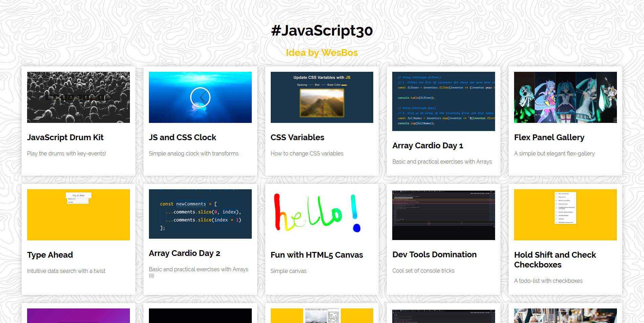The width and height of the screenshot is (644, 323).
Task: Click the CSS Variables card title
Action: 297,137
